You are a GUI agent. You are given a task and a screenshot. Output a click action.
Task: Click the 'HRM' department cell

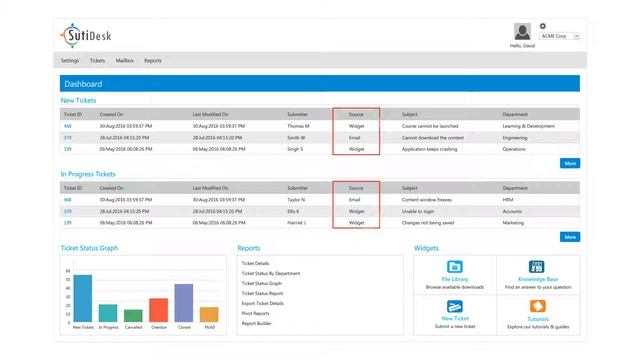click(x=508, y=200)
